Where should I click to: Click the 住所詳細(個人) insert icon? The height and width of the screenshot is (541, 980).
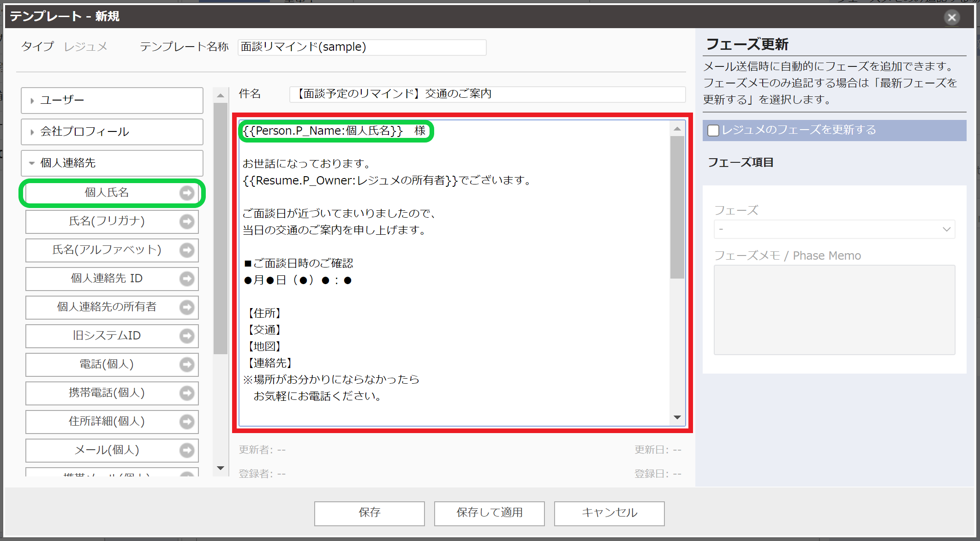pos(187,422)
